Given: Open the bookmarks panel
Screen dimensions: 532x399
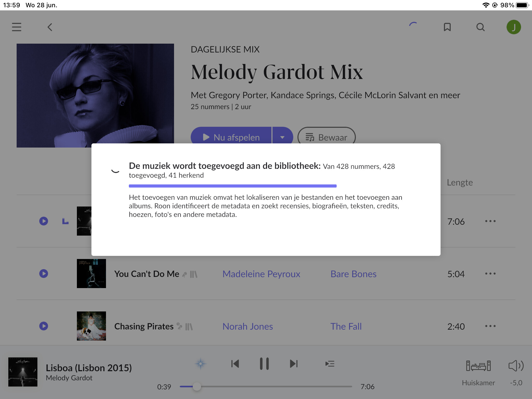Looking at the screenshot, I should click(x=448, y=27).
